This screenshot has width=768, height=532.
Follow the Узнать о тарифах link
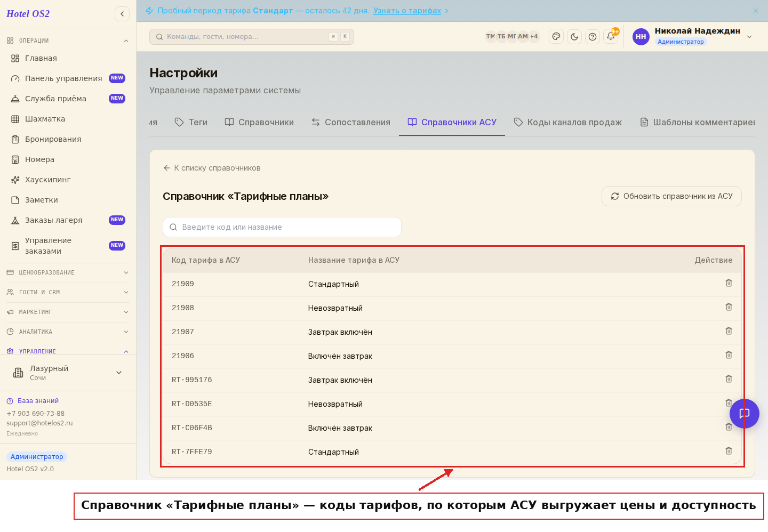(x=407, y=11)
